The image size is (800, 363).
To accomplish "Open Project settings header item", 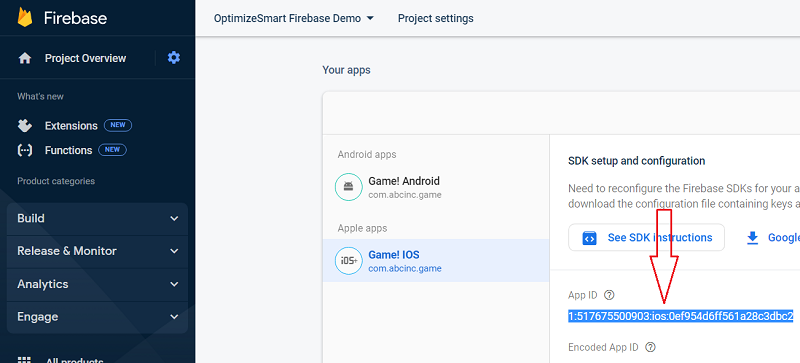I will click(x=435, y=18).
